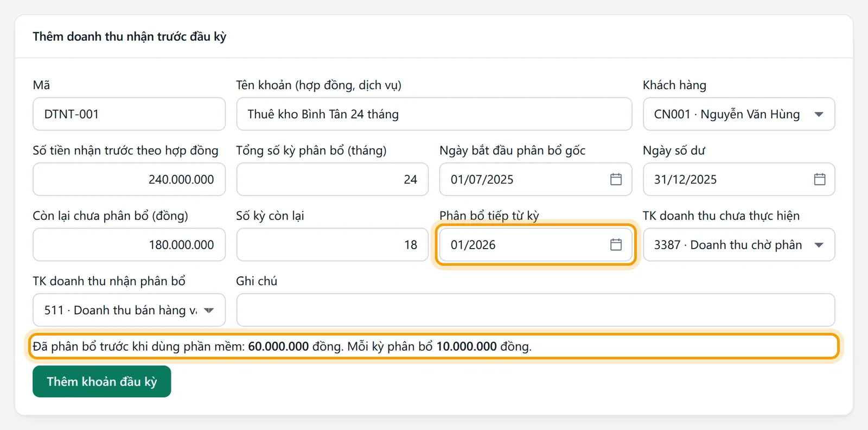Click the label TK doanh thu nhận phân bổ

[x=109, y=281]
